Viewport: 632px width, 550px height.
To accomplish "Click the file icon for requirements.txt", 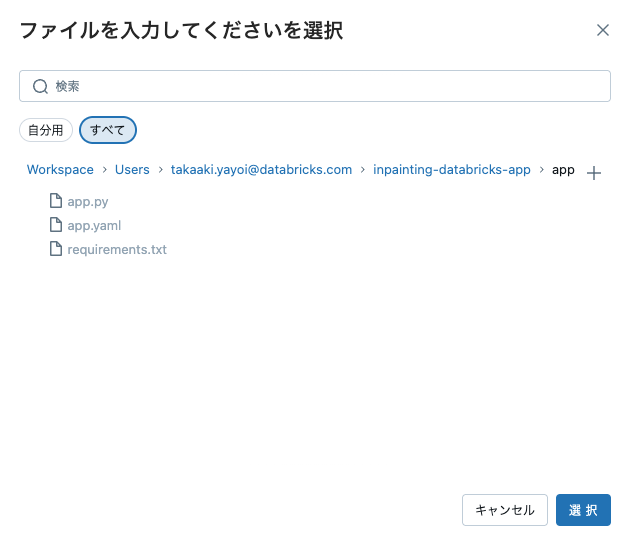I will click(x=56, y=249).
